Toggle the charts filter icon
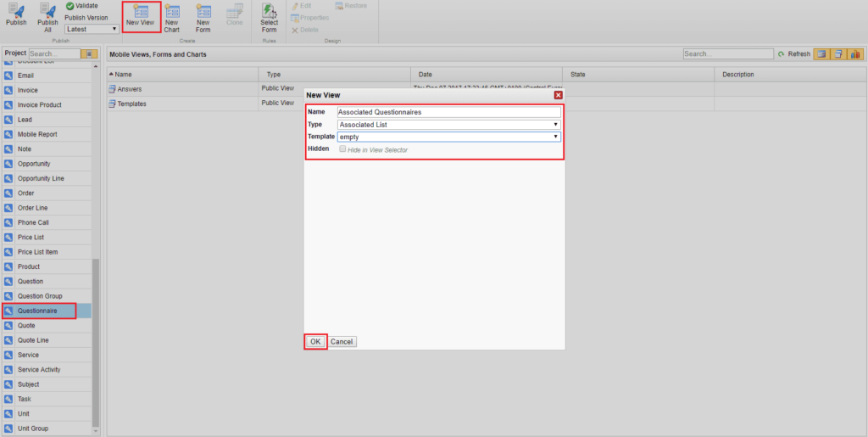 click(855, 53)
